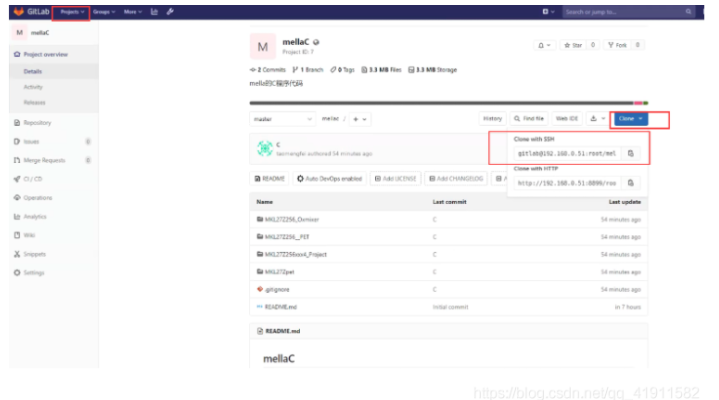This screenshot has height=400, width=719.
Task: Select Activity under Project overview
Action: tap(33, 87)
